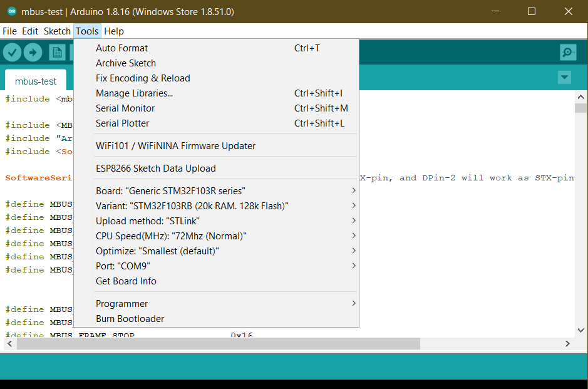Click the horizontal scrollbar left arrow
This screenshot has height=389, width=588.
[x=10, y=344]
